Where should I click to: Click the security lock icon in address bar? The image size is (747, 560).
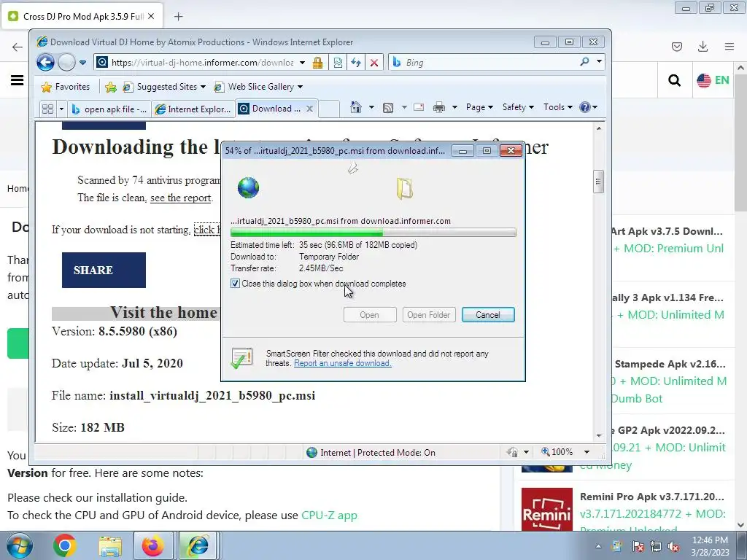click(x=318, y=63)
